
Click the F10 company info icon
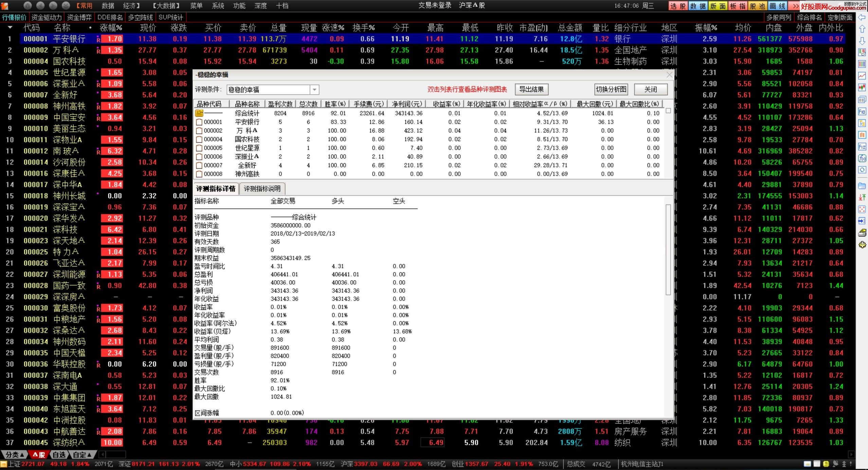click(862, 111)
